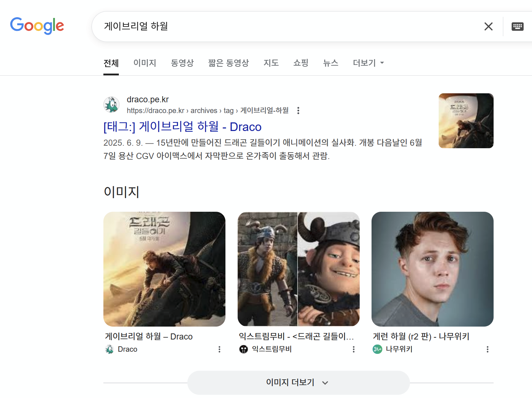Screen dimensions: 532x398
Task: Open the 짧은 동영상 tab
Action: 228,63
